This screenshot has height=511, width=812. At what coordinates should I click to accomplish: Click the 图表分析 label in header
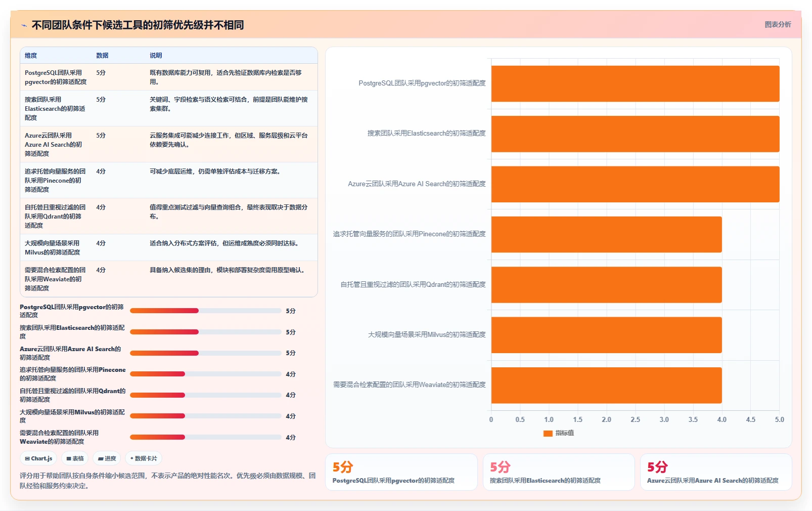(x=778, y=24)
